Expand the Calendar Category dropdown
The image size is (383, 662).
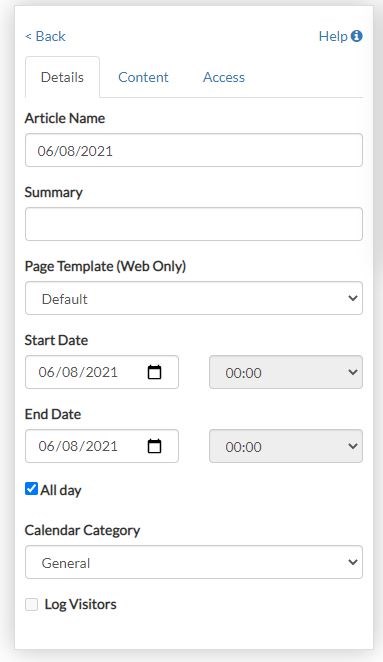coord(194,562)
